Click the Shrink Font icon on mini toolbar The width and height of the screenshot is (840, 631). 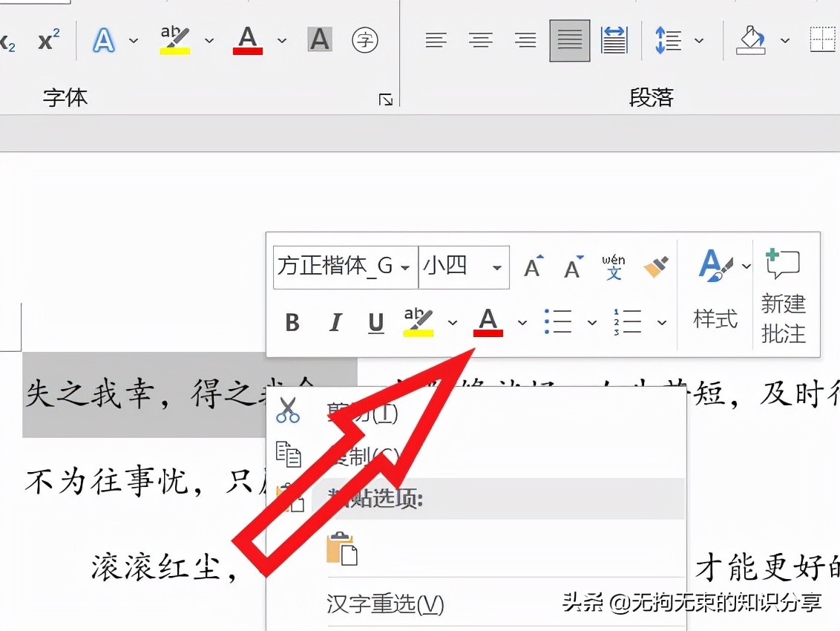click(x=572, y=269)
